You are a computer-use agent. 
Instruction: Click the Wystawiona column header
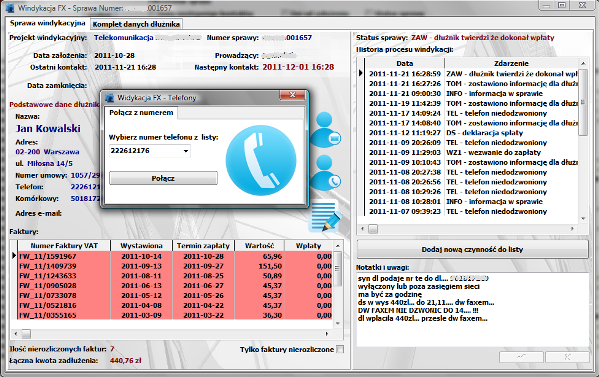tap(141, 246)
